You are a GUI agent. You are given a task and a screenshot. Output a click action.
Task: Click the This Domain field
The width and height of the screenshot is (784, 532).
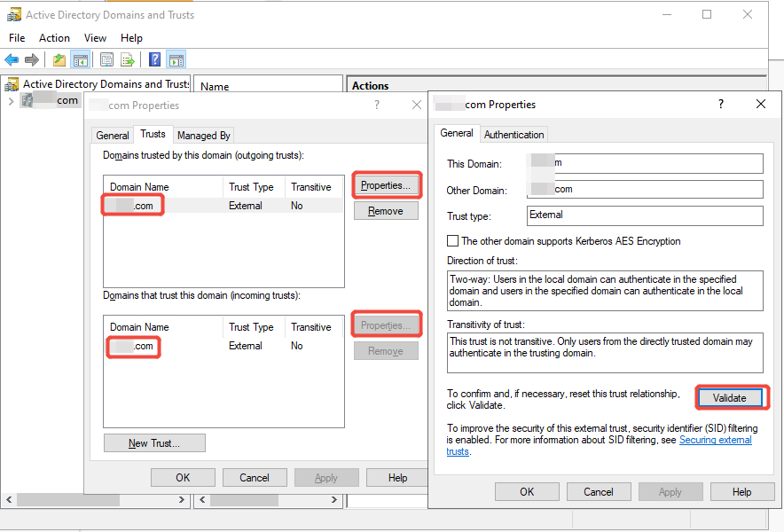pos(645,163)
